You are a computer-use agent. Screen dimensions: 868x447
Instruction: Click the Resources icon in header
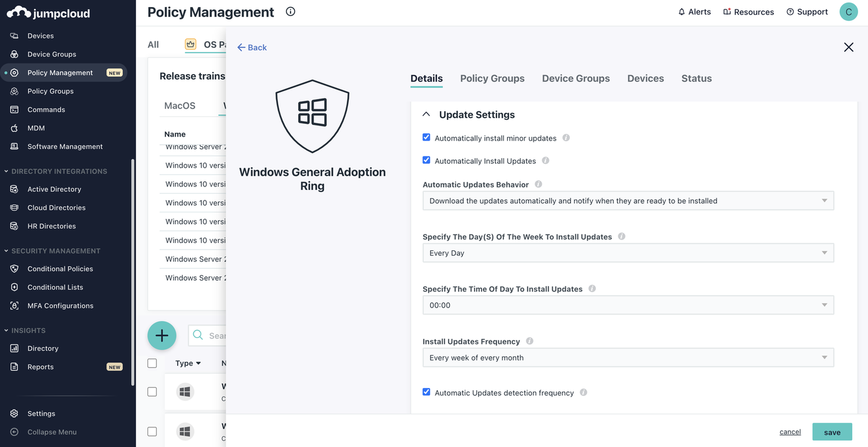727,12
